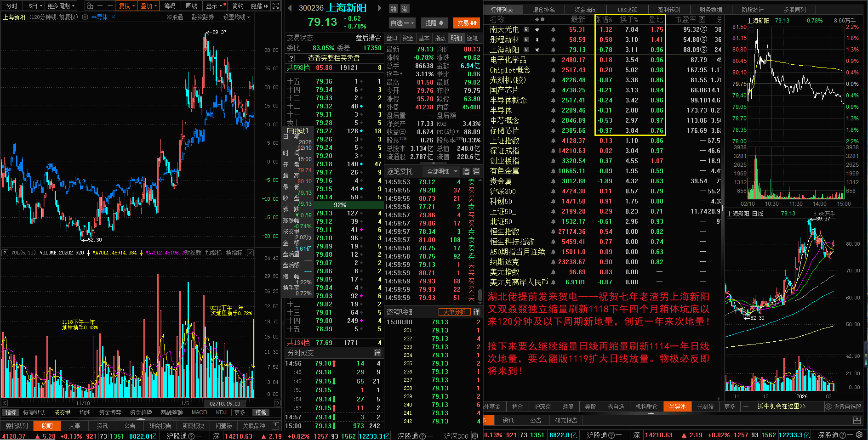This screenshot has height=440, width=868.
Task: Zoom out chart with minus icon
Action: [x=110, y=6]
